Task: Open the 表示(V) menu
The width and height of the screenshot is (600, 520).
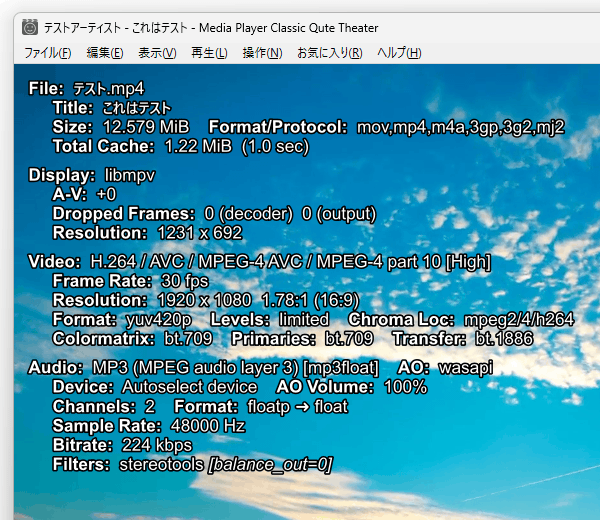Action: (x=157, y=53)
